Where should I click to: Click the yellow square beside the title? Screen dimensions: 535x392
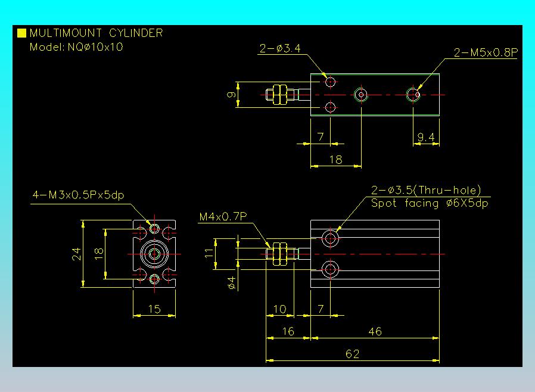[x=21, y=33]
